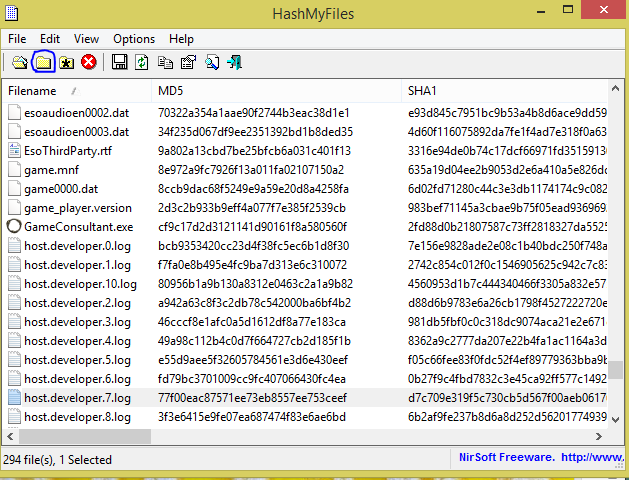
Task: Click the Save floppy disk icon
Action: [x=120, y=62]
